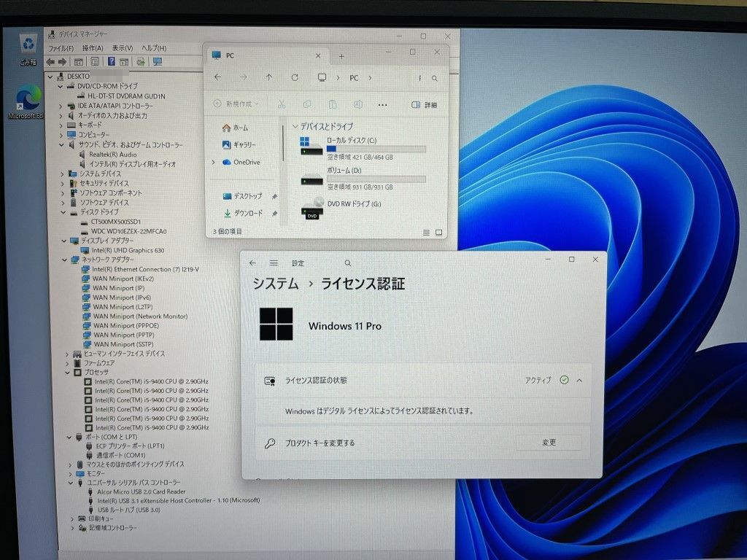Screen dimensions: 747x560
Task: Select the Cut icon in Explorer toolbar
Action: coord(281,104)
